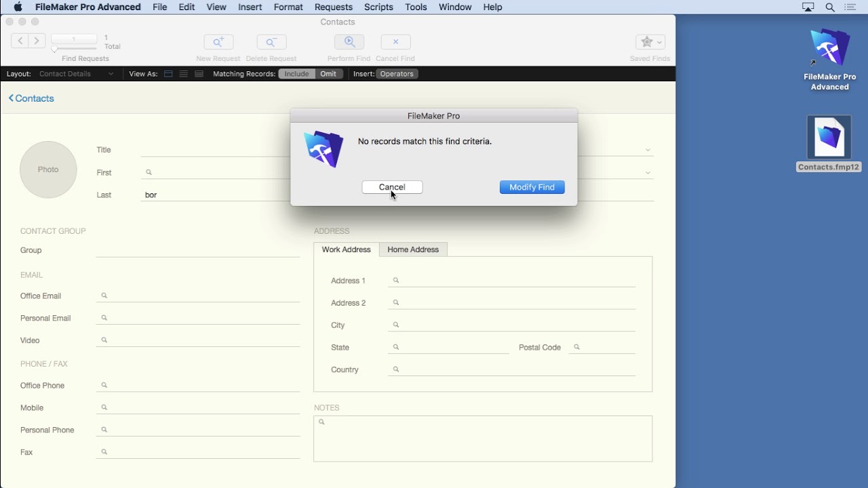
Task: Click the Address 2 search field
Action: point(512,303)
